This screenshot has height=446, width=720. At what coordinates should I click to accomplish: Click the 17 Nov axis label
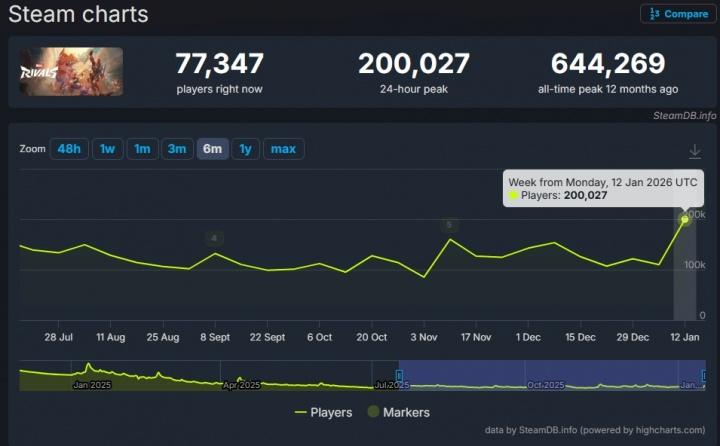(x=476, y=337)
